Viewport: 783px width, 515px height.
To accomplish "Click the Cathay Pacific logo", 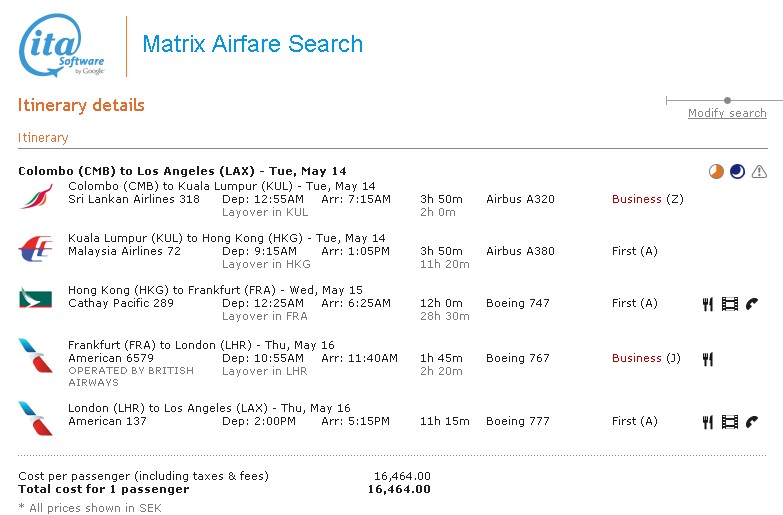I will (x=35, y=298).
